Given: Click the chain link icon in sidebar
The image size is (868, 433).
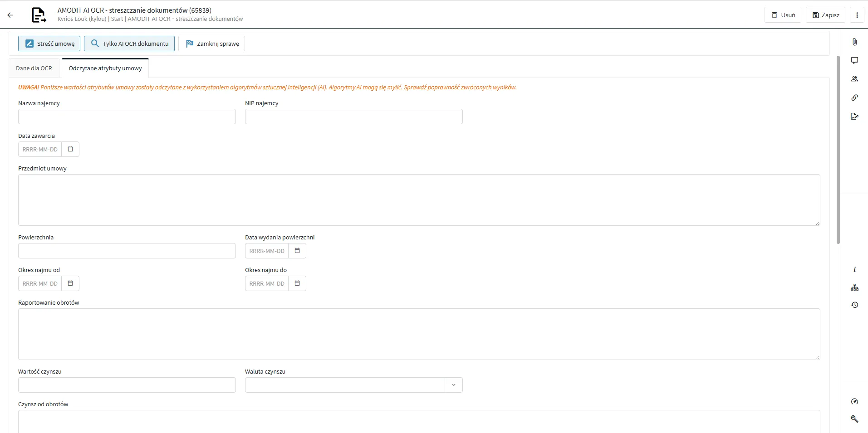Looking at the screenshot, I should 854,97.
